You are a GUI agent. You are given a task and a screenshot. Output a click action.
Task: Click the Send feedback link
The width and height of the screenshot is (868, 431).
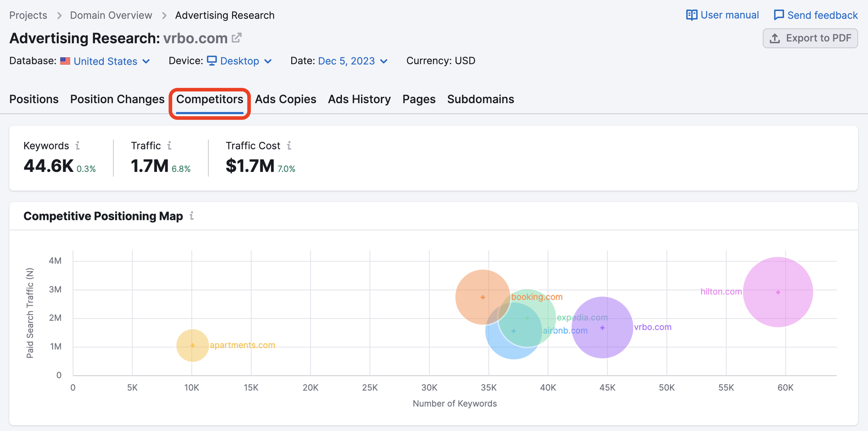coord(816,15)
